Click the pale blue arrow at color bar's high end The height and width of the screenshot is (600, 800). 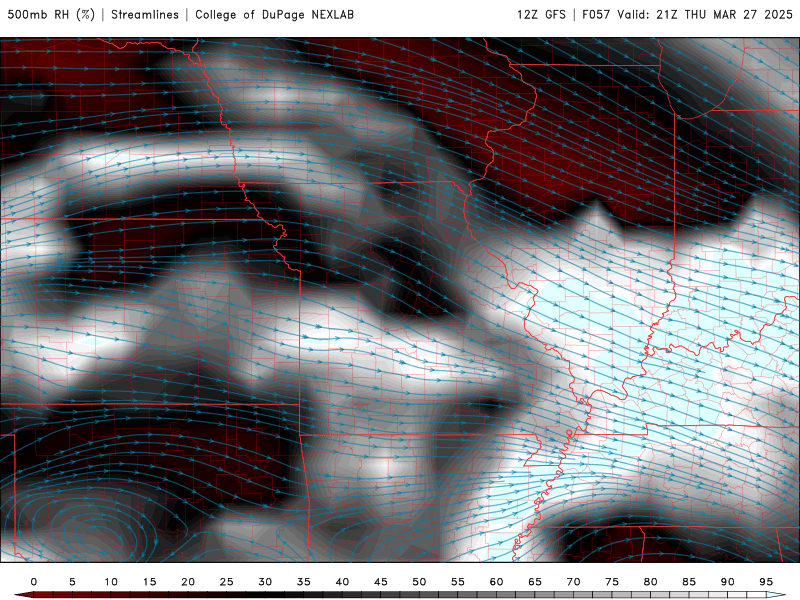[x=776, y=595]
